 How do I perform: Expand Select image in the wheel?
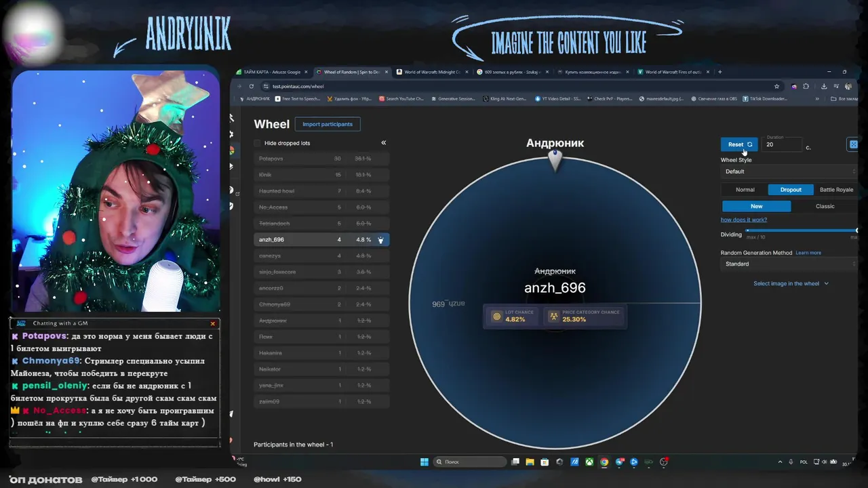pyautogui.click(x=791, y=283)
